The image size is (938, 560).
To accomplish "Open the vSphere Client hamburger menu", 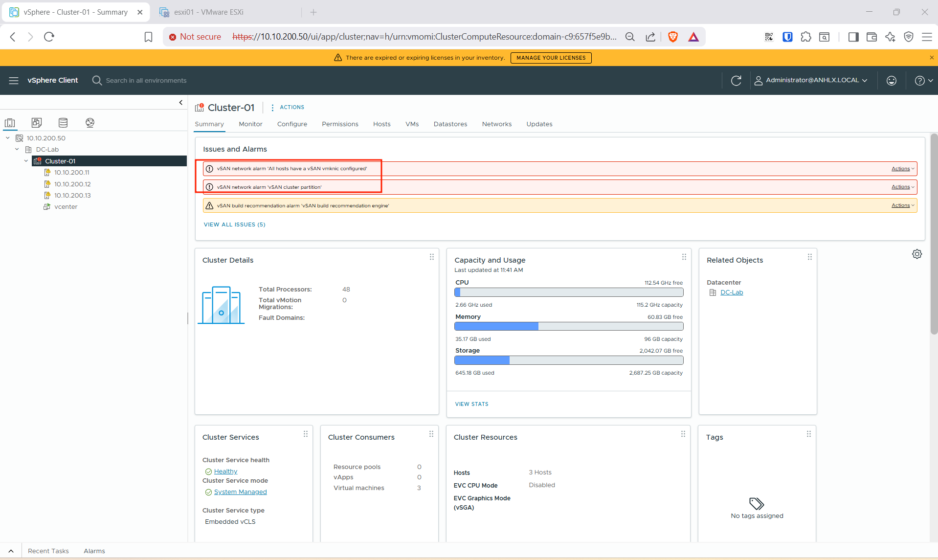I will pos(14,80).
